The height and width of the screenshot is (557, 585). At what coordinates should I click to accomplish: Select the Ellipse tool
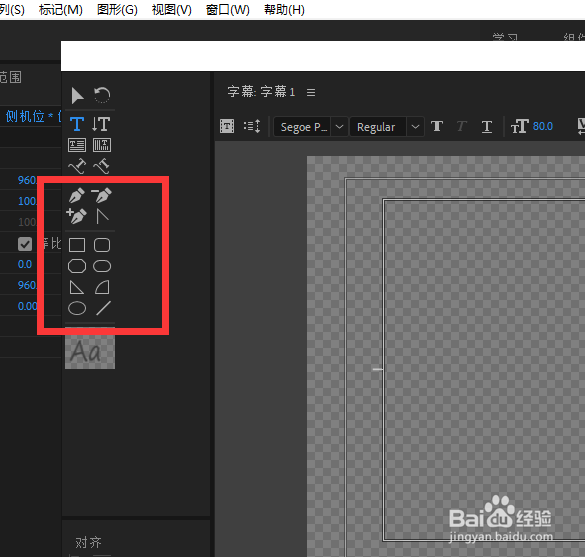pyautogui.click(x=77, y=309)
